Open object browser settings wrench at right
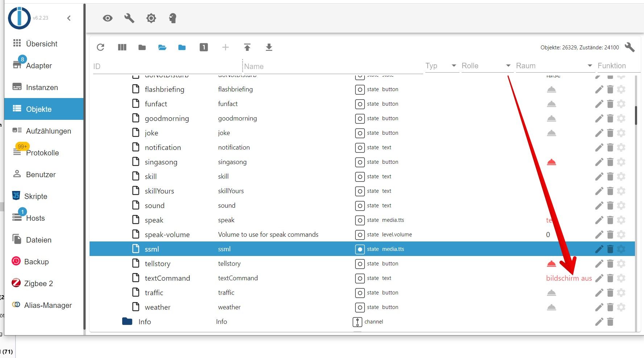The image size is (644, 358). click(x=630, y=47)
